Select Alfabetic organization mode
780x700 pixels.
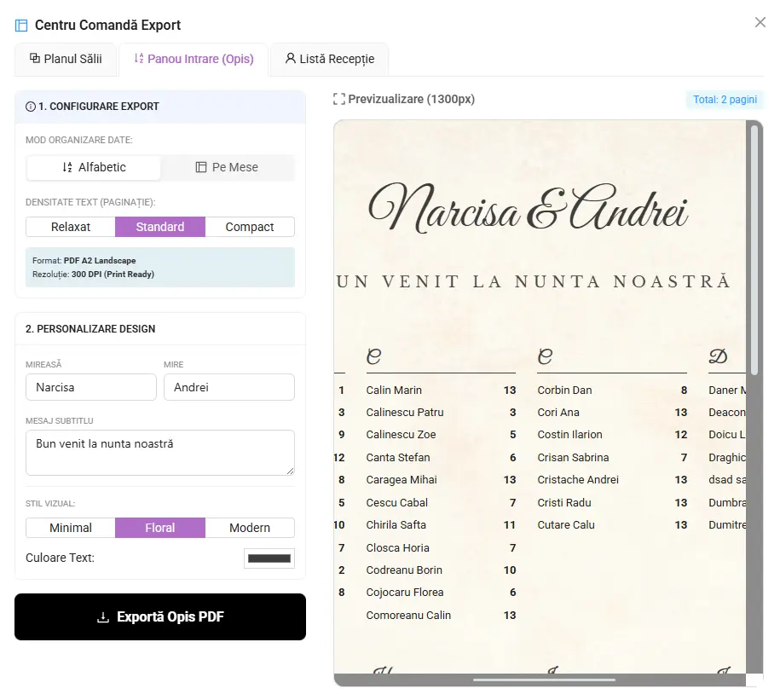94,167
